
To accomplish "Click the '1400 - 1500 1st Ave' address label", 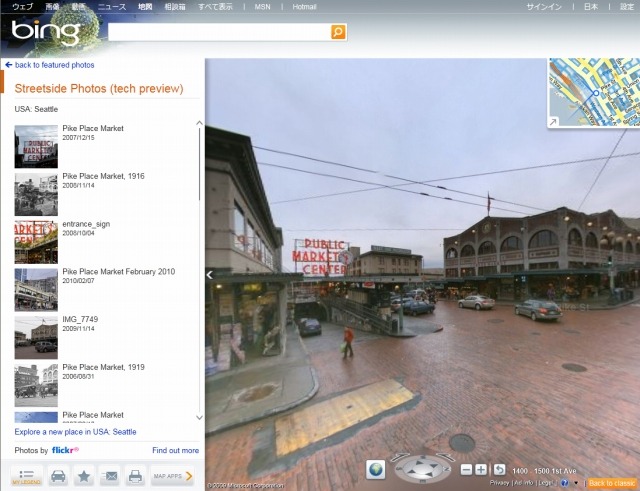I will pyautogui.click(x=544, y=471).
